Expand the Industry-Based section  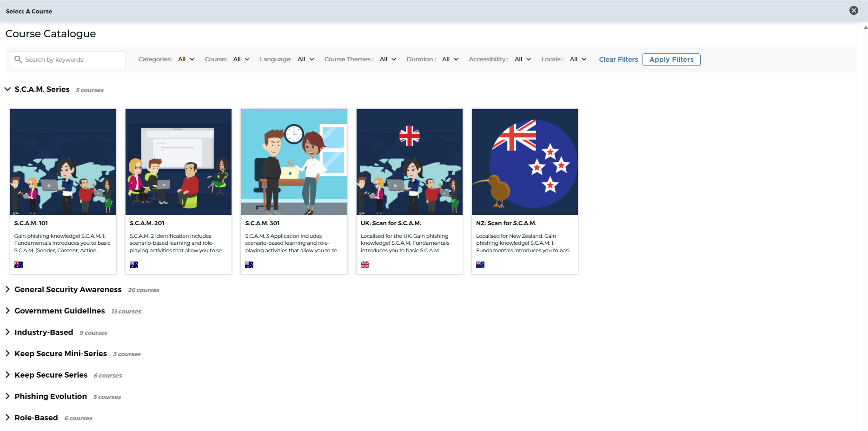click(x=7, y=332)
